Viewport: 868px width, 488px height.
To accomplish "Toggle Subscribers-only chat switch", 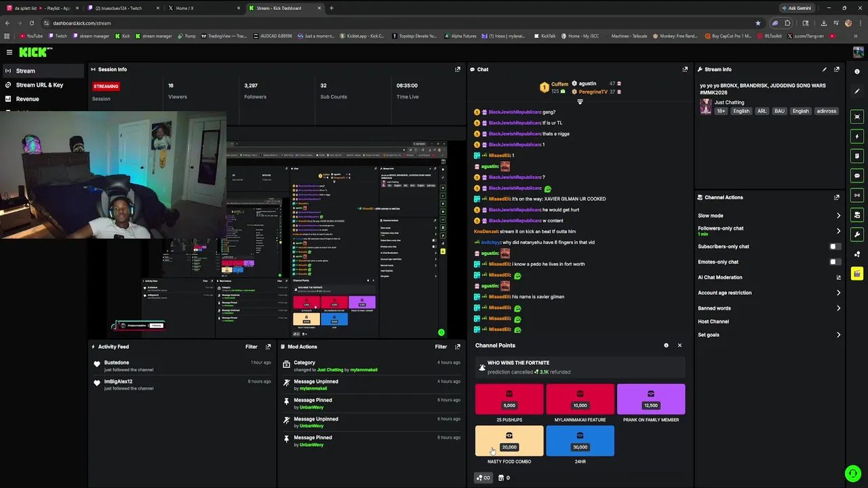I will coord(835,247).
